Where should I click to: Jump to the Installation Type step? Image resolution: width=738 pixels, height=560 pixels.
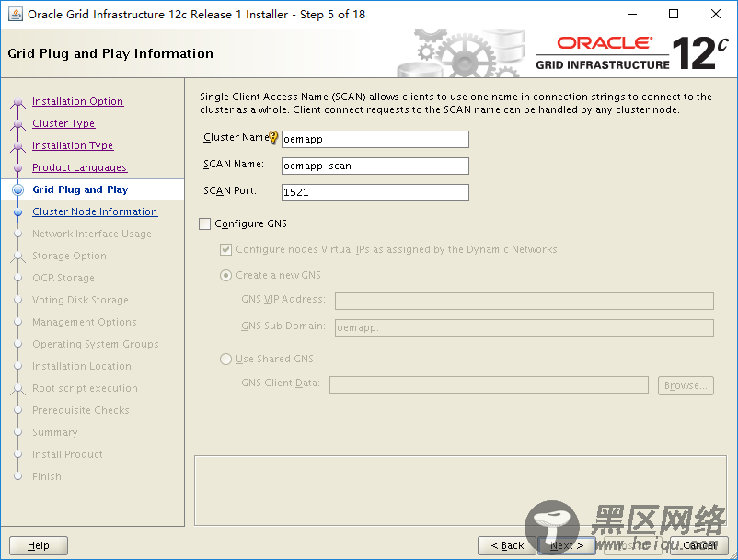pyautogui.click(x=73, y=146)
